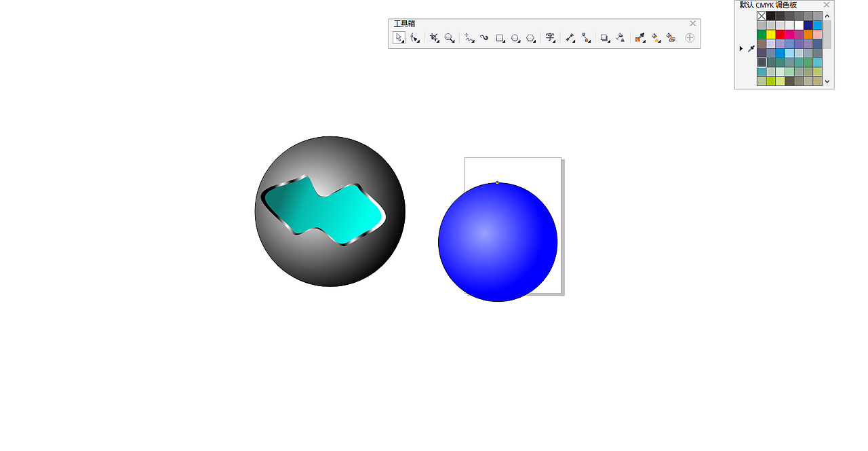This screenshot has width=868, height=451.
Task: Close the default CMYK palette panel
Action: tap(827, 5)
